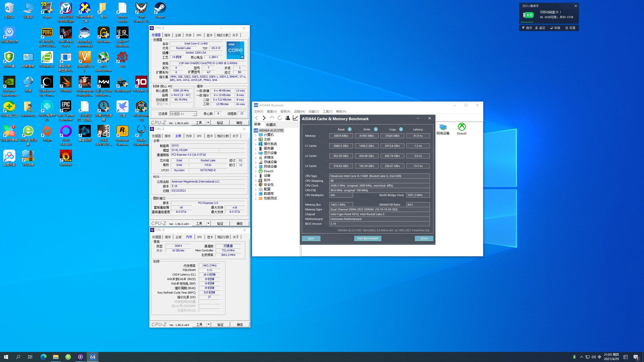The width and height of the screenshot is (644, 362).
Task: Open Rockstar Games Launcher icon
Action: 122,136
